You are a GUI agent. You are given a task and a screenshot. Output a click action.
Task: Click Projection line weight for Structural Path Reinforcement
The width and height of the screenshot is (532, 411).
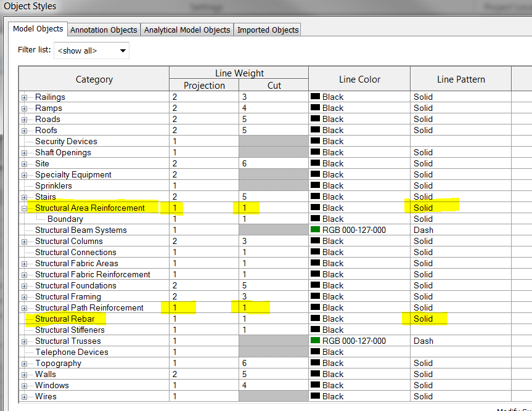(203, 307)
